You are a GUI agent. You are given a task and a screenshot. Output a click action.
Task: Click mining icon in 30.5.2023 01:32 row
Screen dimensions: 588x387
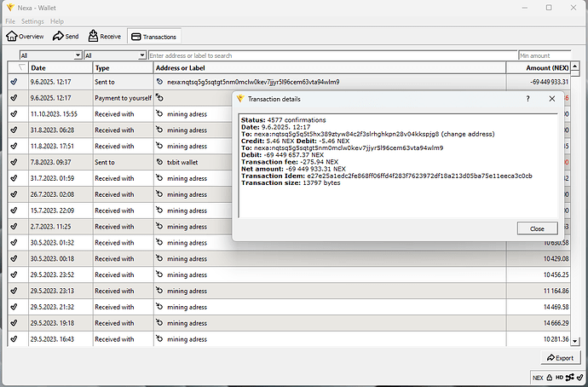click(x=159, y=242)
